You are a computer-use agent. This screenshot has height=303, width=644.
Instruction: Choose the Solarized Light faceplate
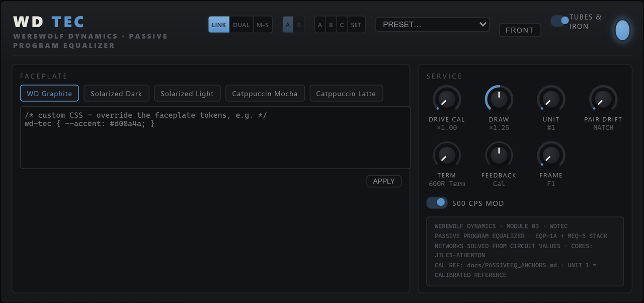187,93
